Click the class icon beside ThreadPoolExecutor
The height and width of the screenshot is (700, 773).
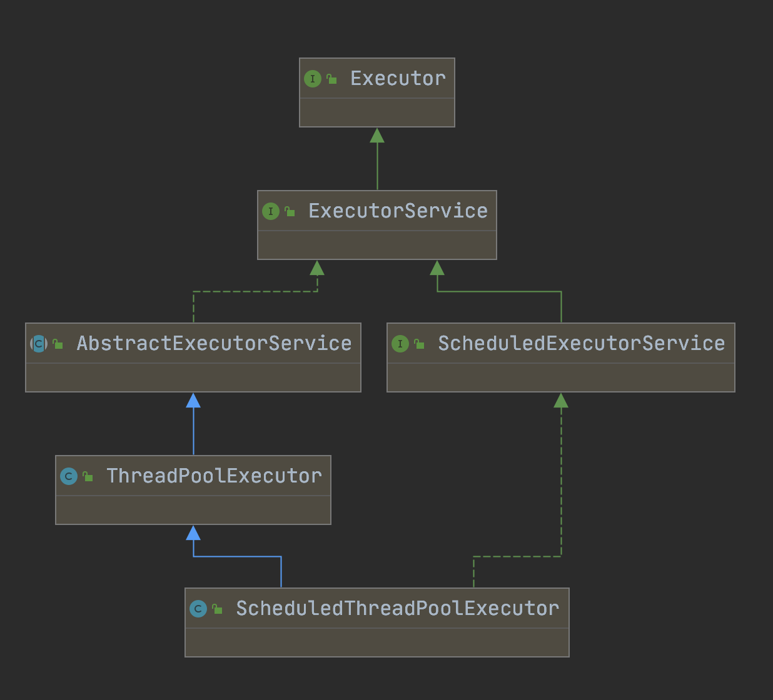[x=69, y=476]
